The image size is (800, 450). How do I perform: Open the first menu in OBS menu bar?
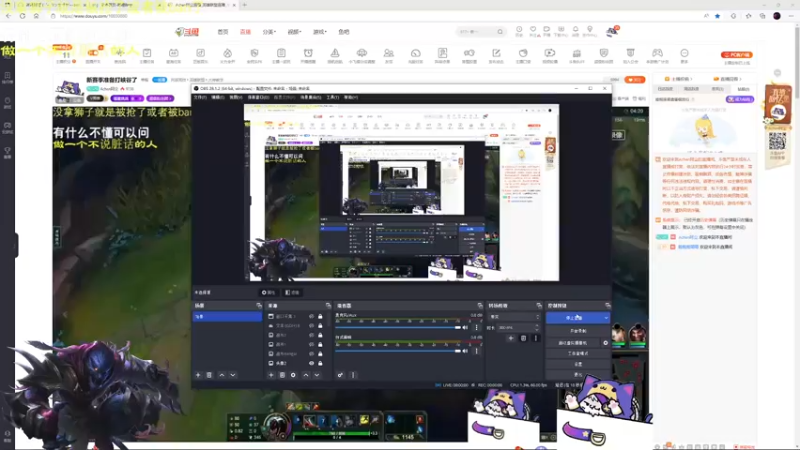click(200, 97)
